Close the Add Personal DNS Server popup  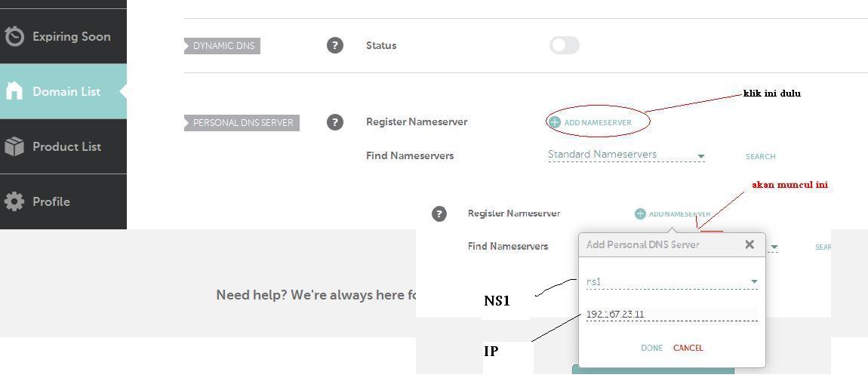tap(749, 244)
